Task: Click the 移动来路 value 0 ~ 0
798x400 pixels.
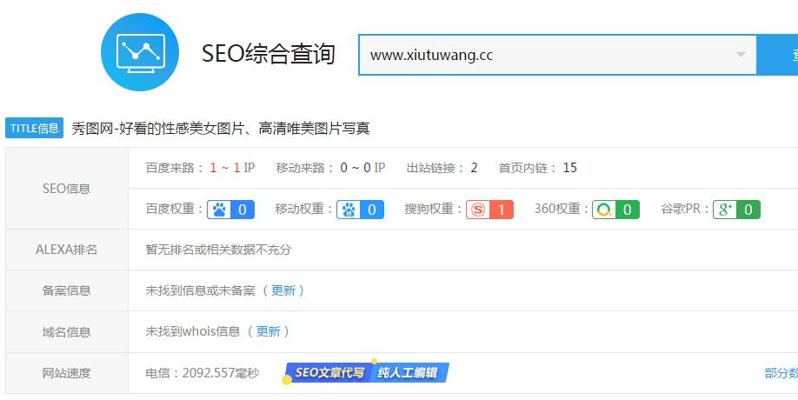Action: tap(356, 167)
